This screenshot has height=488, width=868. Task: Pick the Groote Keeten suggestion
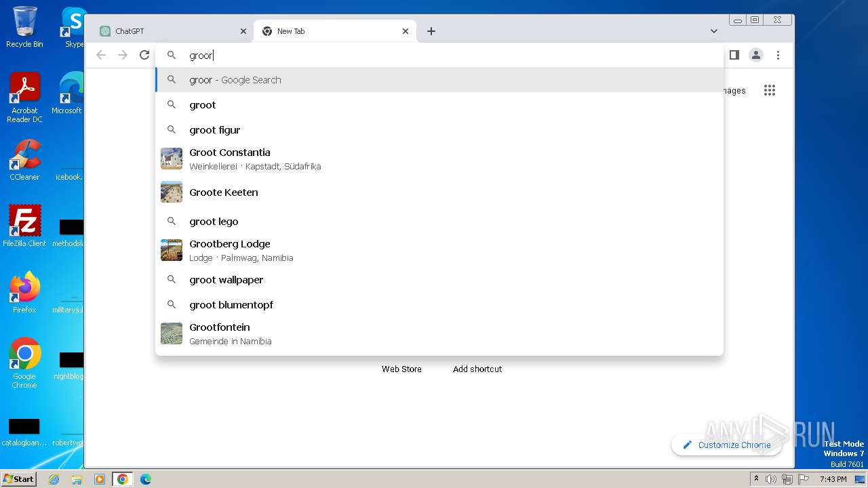439,192
